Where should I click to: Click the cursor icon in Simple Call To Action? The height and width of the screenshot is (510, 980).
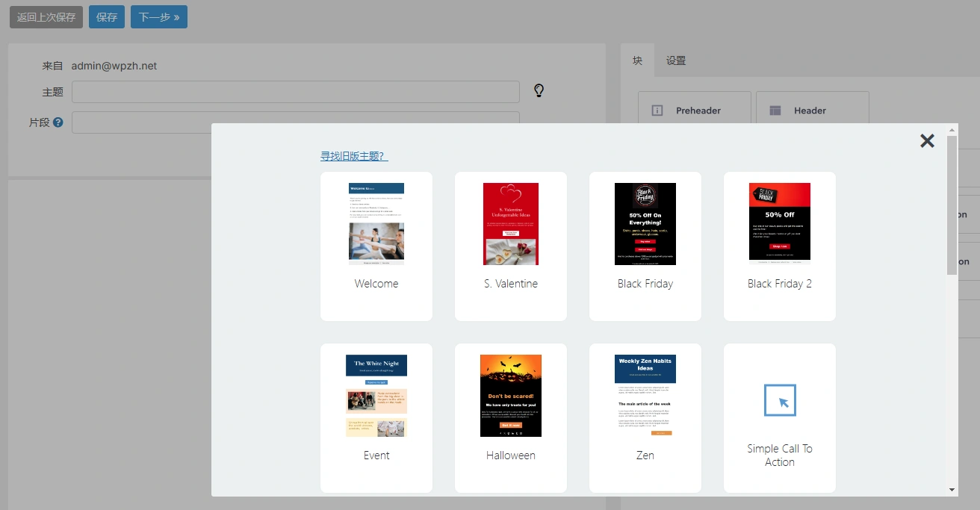tap(779, 400)
